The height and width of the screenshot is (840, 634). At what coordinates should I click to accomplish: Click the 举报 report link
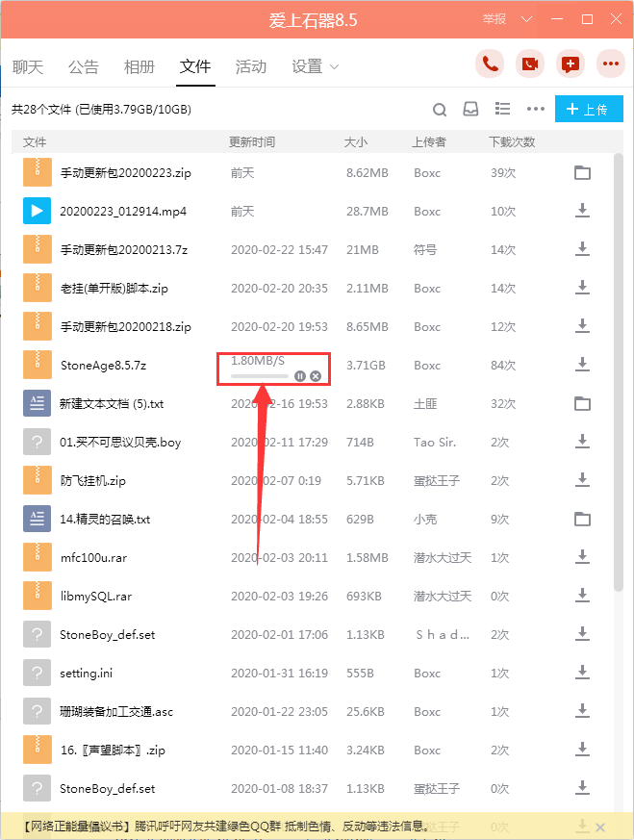(x=495, y=19)
